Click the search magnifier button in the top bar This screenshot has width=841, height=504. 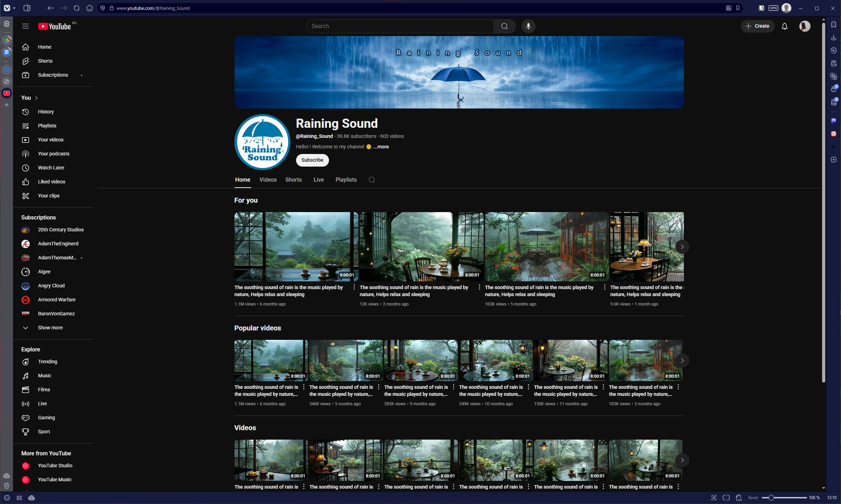[504, 26]
